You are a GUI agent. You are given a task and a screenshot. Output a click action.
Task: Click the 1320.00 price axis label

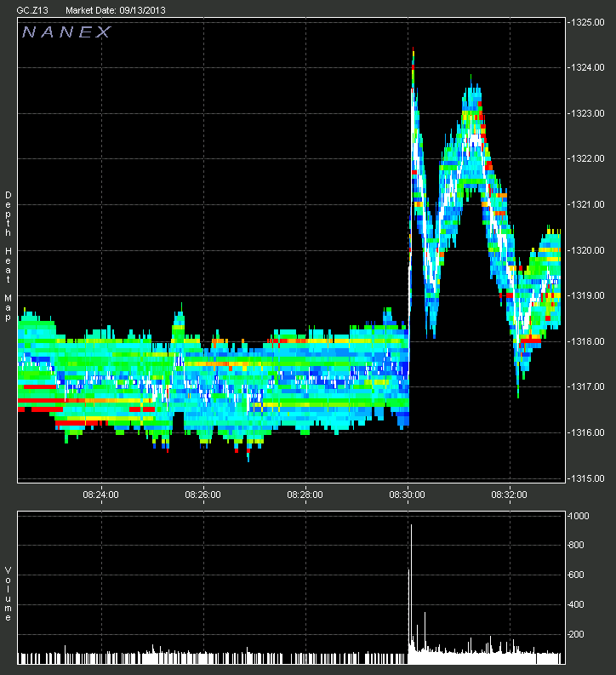[588, 250]
